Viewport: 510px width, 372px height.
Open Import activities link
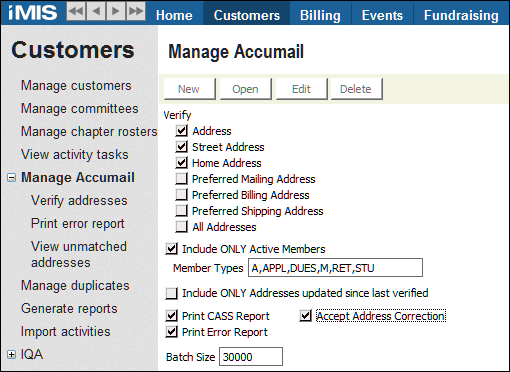click(x=66, y=332)
